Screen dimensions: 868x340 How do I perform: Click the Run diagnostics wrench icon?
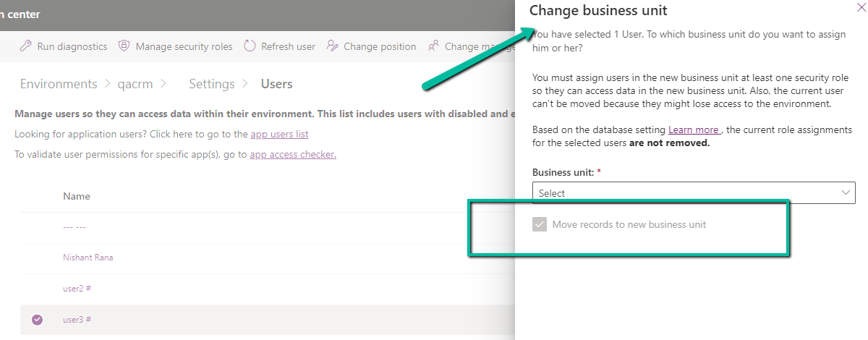[x=25, y=46]
